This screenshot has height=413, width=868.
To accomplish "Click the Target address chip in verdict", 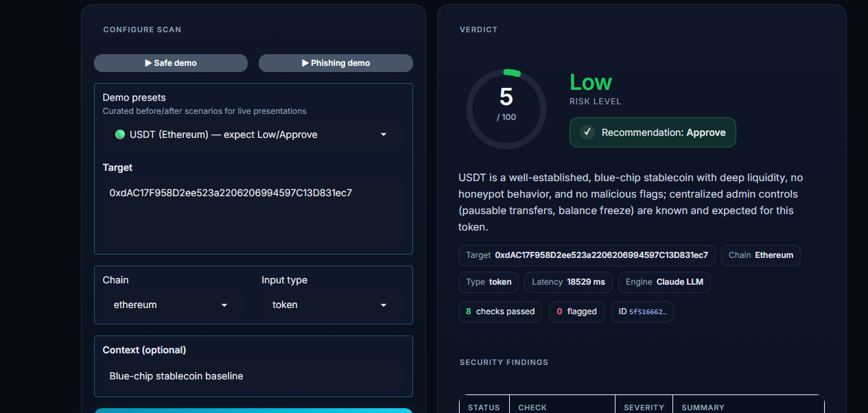I will pyautogui.click(x=587, y=255).
